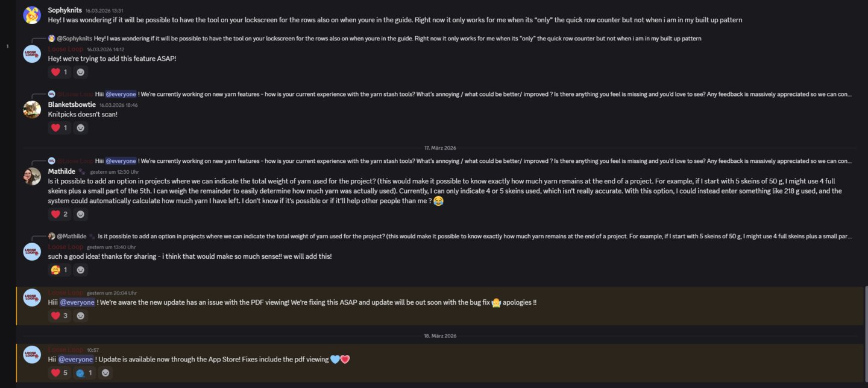Toggle heart reaction on "Knitpicks doesn't scan!"

pos(59,128)
